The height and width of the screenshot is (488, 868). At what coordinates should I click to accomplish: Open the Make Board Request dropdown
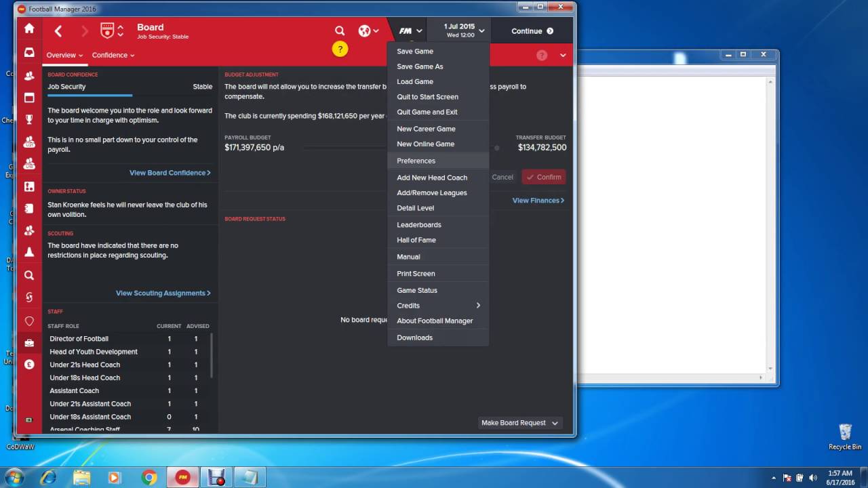(x=519, y=423)
